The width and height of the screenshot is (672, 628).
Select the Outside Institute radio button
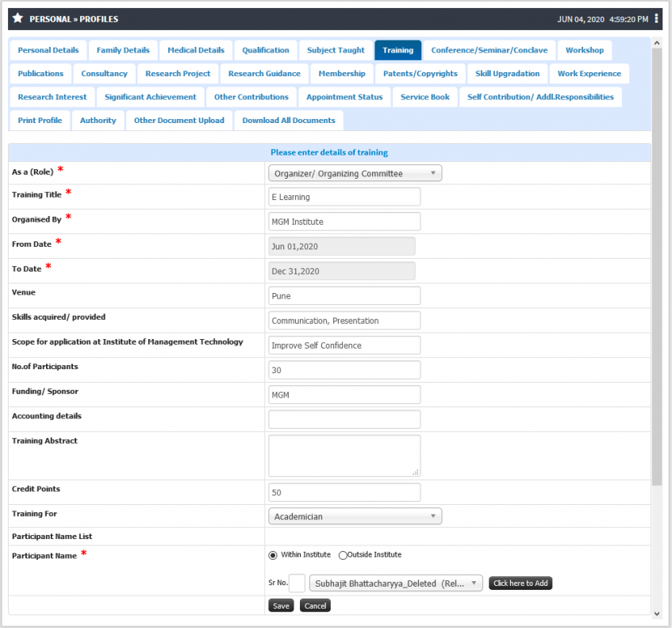343,555
